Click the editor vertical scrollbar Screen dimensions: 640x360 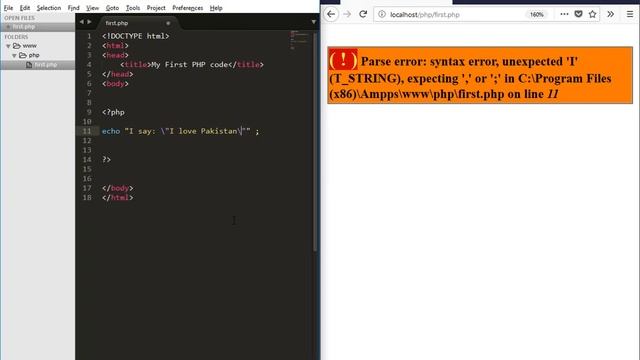coord(315,141)
